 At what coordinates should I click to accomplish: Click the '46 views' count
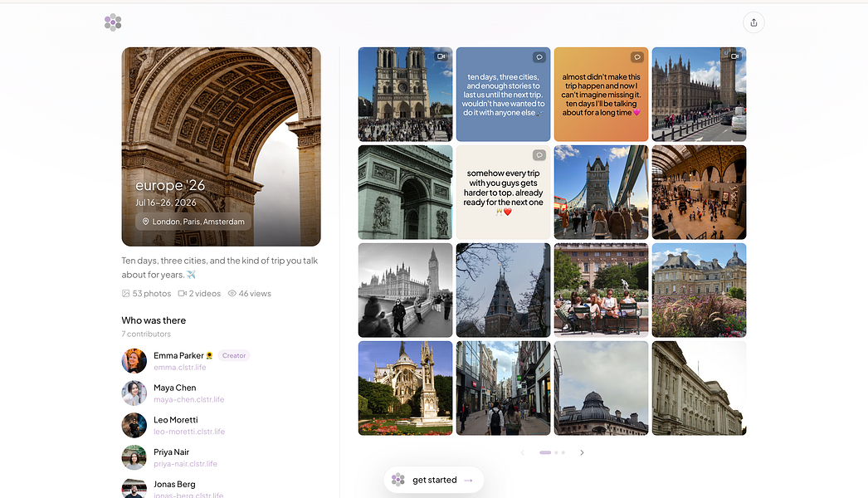pyautogui.click(x=255, y=294)
